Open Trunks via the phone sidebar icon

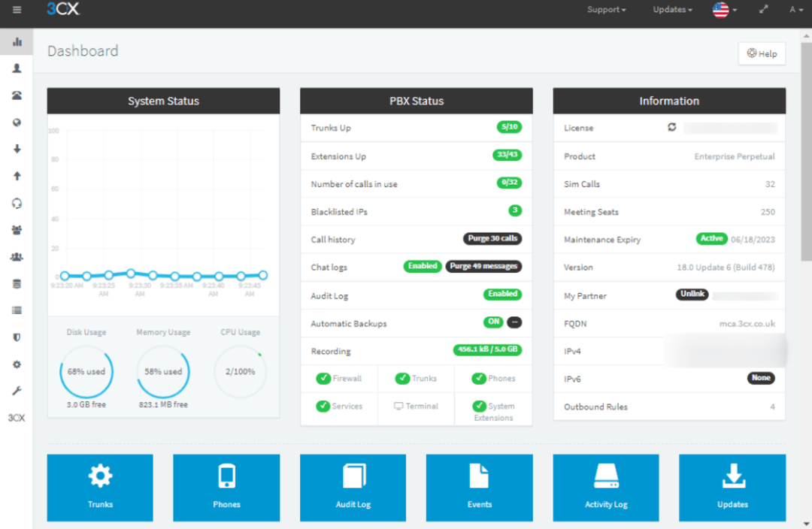pyautogui.click(x=17, y=95)
